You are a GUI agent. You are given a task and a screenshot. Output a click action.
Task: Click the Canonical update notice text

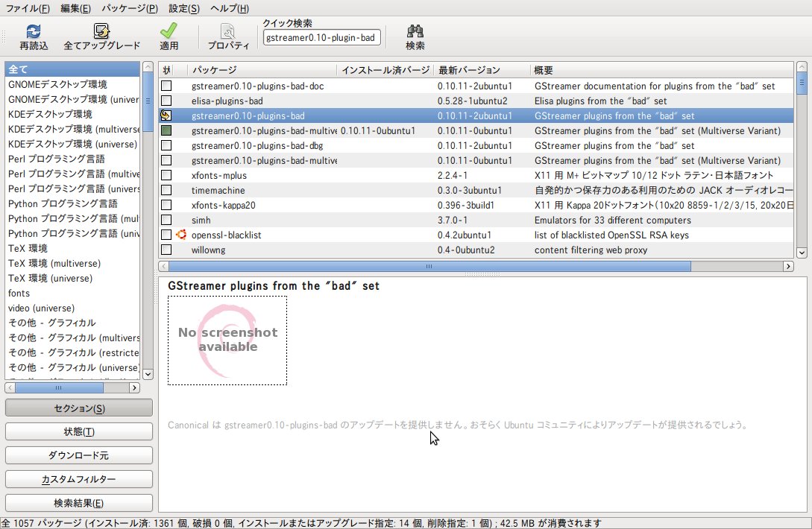click(457, 425)
